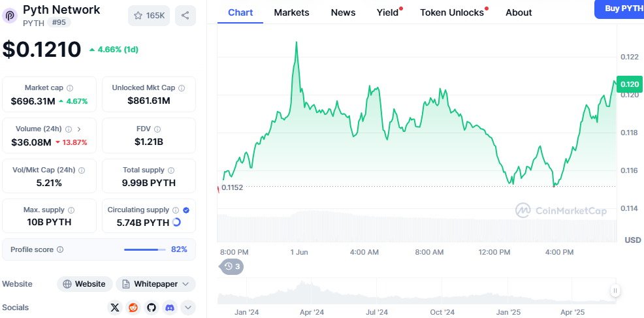Open the X (Twitter) social link

click(x=115, y=308)
